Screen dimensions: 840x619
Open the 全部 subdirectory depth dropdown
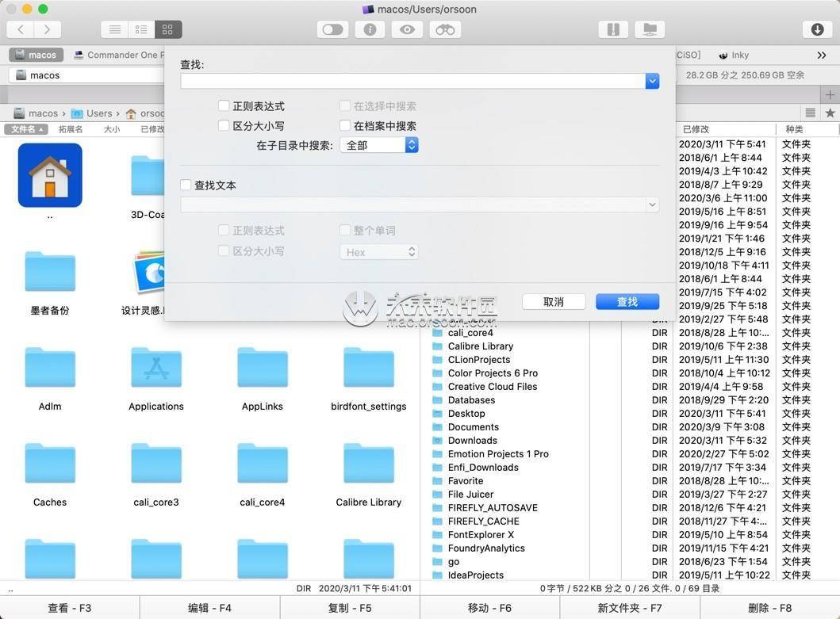[x=379, y=145]
